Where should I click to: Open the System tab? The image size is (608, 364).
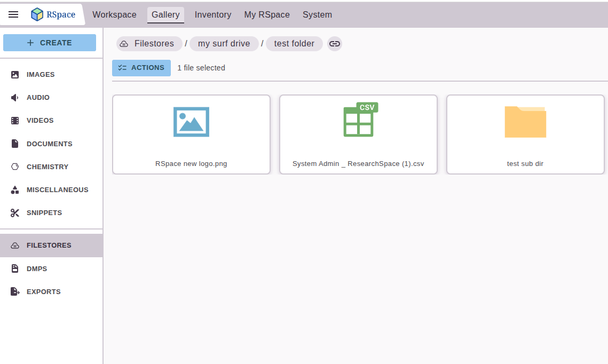point(317,15)
